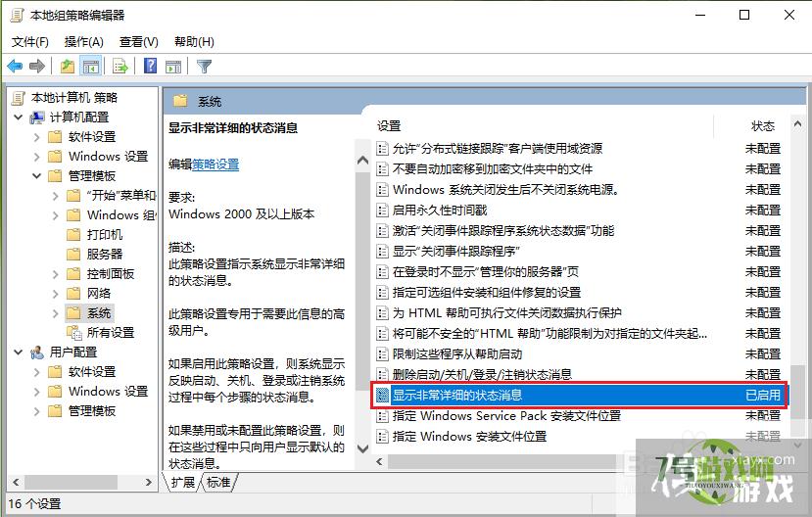Expand 软件设置 under 计算机配置

tap(36, 137)
